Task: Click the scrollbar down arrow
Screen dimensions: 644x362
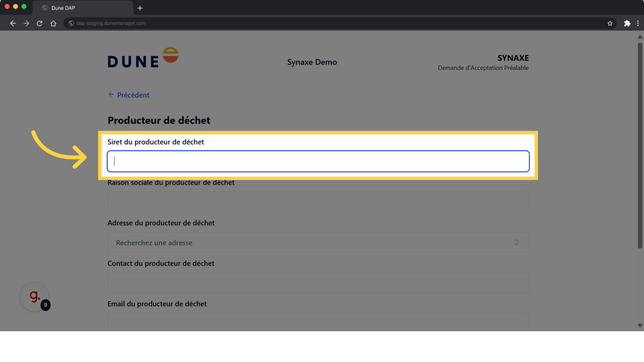Action: point(640,325)
